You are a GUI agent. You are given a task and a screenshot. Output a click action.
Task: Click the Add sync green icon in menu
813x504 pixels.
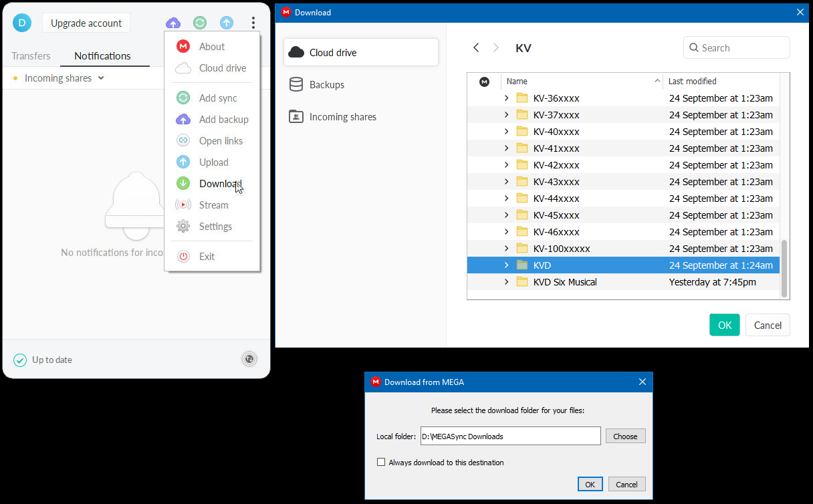coord(183,98)
